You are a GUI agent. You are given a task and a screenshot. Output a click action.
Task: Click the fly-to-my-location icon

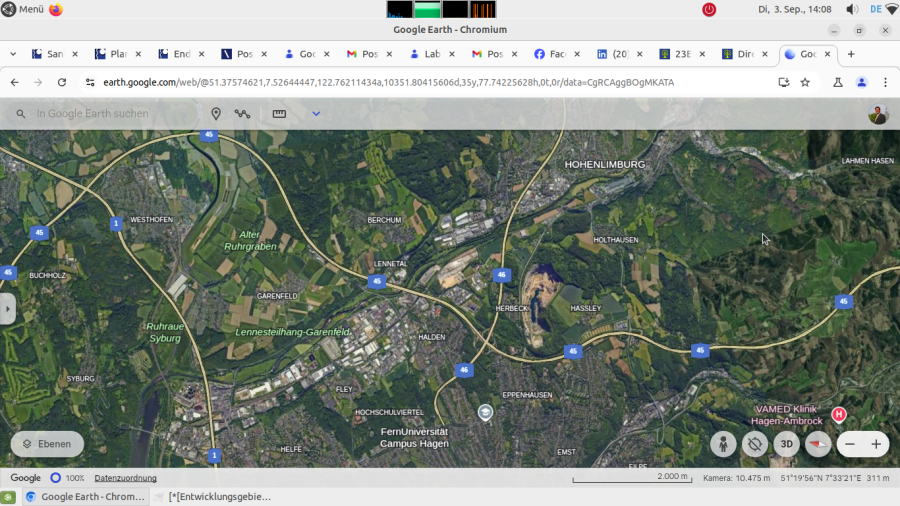755,444
